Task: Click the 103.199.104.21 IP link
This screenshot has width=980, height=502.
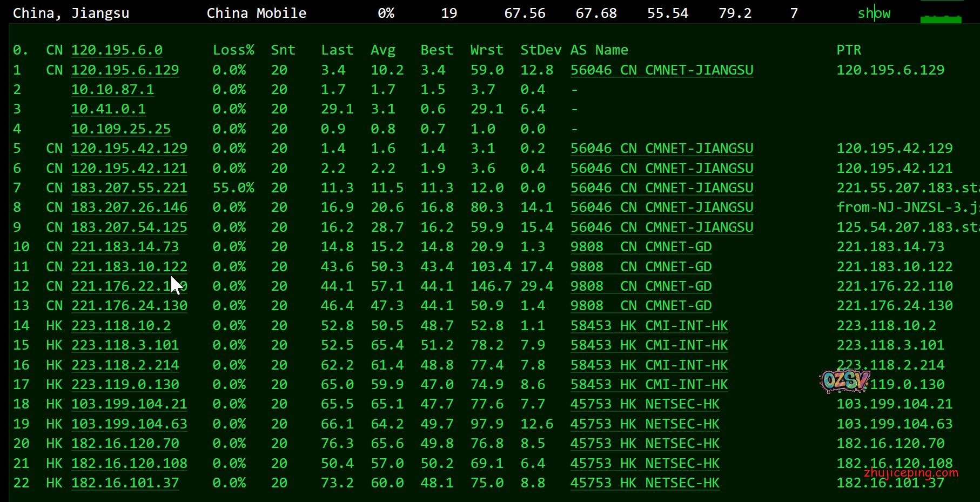Action: tap(129, 404)
